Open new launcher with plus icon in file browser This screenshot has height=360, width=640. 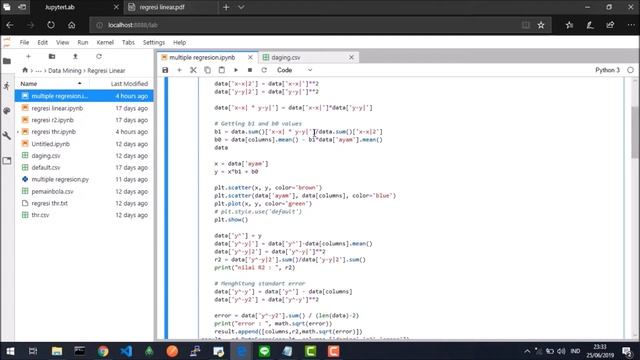click(28, 56)
